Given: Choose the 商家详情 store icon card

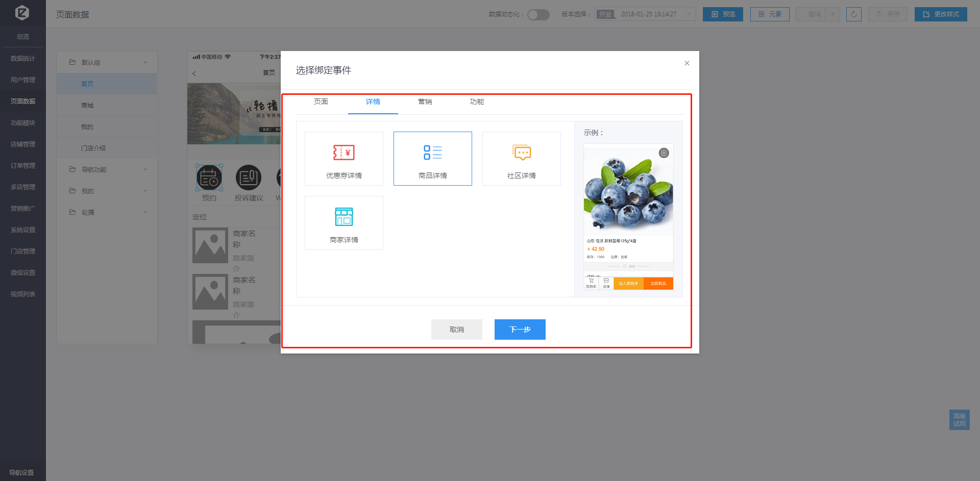Looking at the screenshot, I should coord(344,223).
